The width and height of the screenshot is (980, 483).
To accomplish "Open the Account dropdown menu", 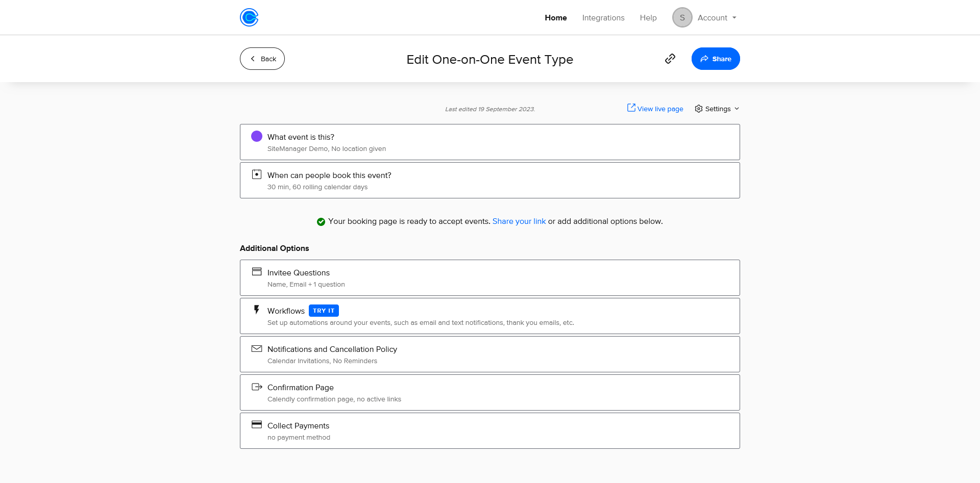I will tap(717, 17).
